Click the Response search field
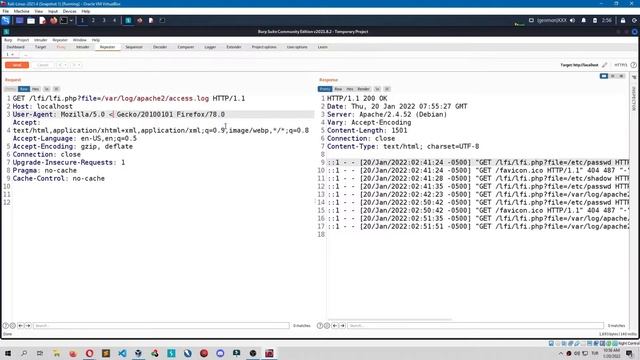 476,326
